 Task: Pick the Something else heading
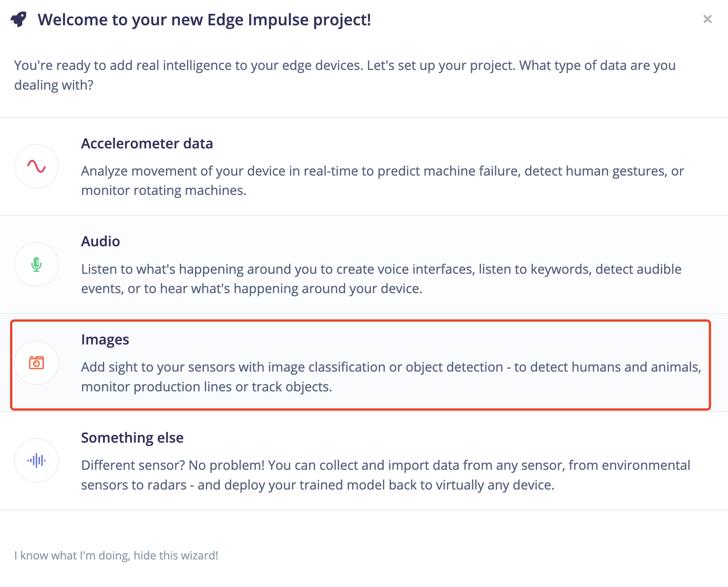coord(132,438)
